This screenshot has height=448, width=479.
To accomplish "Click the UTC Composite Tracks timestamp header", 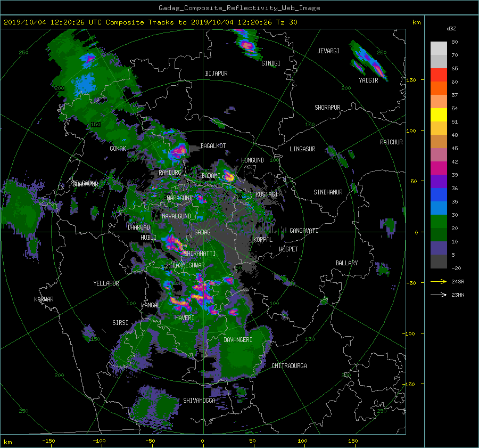I will 150,22.
